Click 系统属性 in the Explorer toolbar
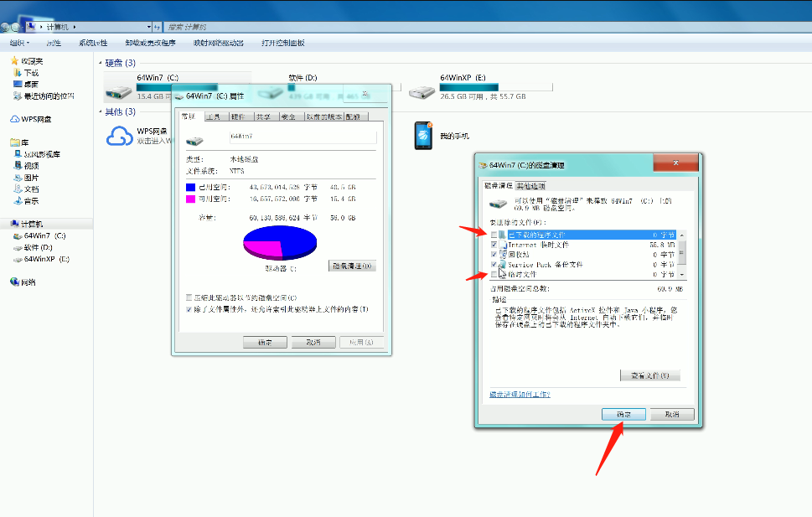Viewport: 812px width, 517px height. [93, 43]
